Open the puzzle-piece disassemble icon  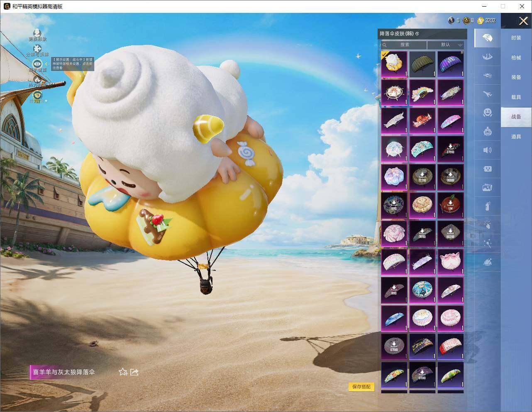point(37,49)
